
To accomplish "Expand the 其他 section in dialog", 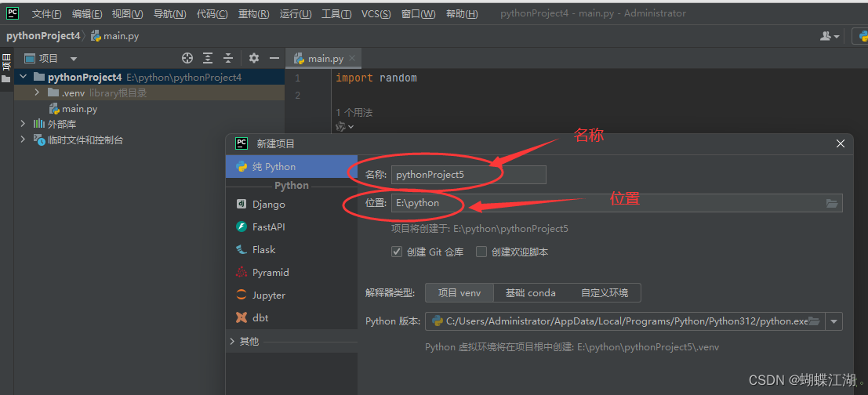I will [233, 342].
